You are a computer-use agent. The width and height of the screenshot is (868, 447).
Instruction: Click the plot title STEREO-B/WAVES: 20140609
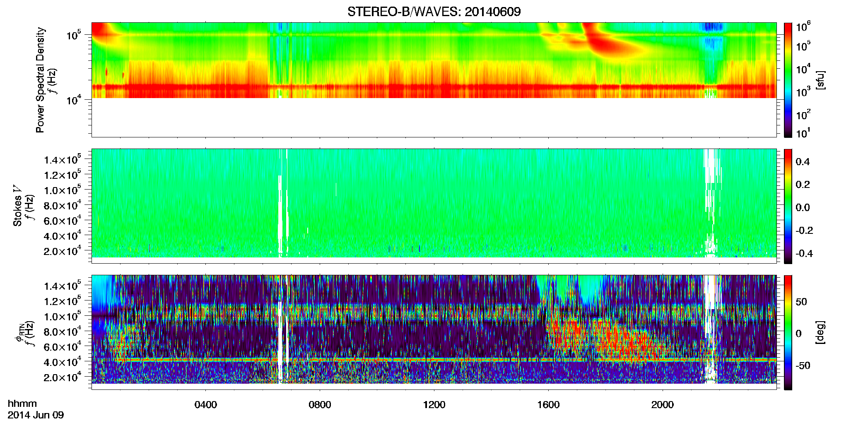point(434,12)
